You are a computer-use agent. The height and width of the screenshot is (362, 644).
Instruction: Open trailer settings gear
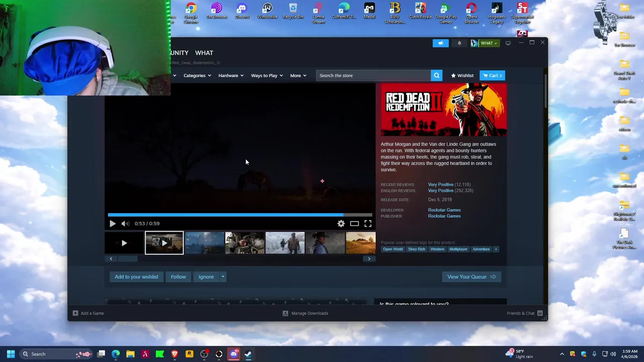(x=341, y=224)
